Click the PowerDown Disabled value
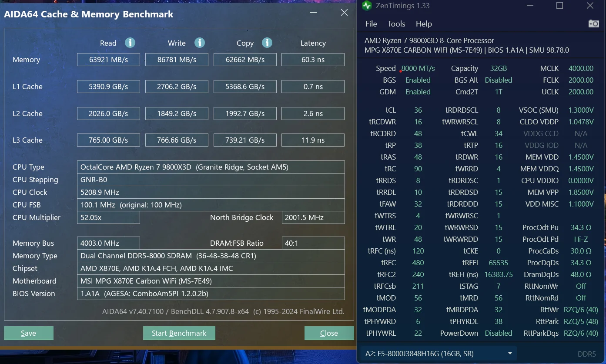This screenshot has width=606, height=364. pyautogui.click(x=499, y=333)
